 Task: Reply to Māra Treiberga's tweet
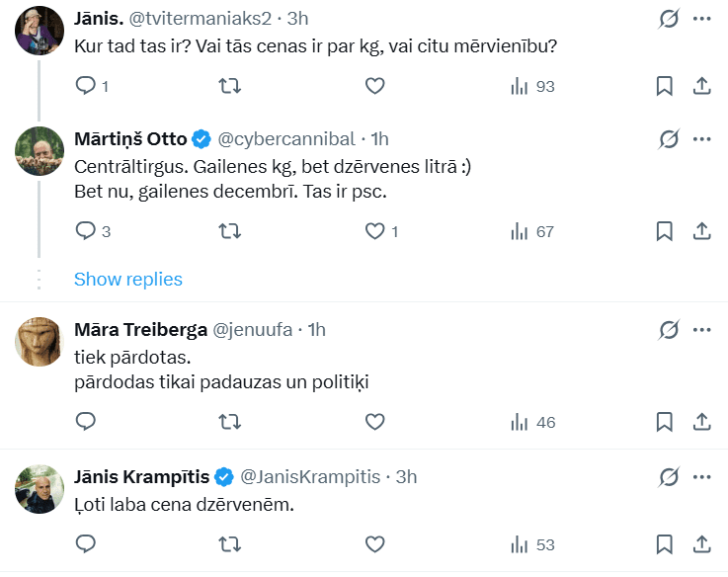point(86,422)
